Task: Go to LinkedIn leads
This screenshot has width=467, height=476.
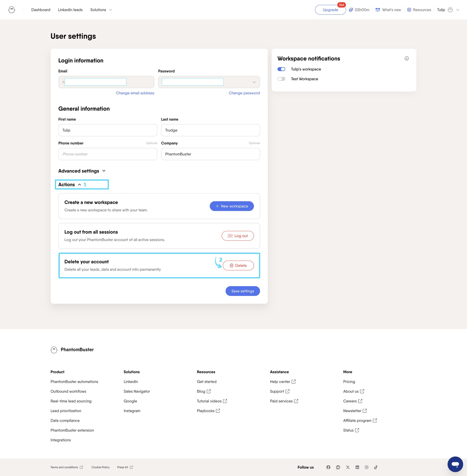Action: pyautogui.click(x=70, y=10)
